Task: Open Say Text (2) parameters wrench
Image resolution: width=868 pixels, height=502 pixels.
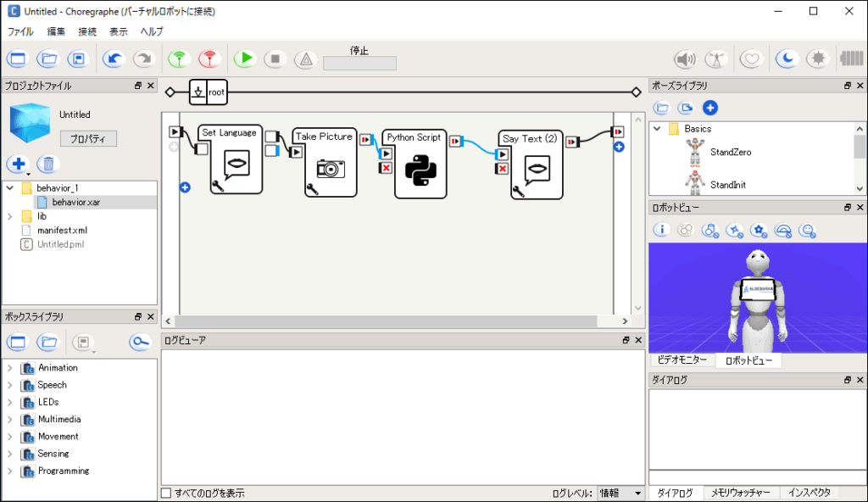Action: [518, 192]
